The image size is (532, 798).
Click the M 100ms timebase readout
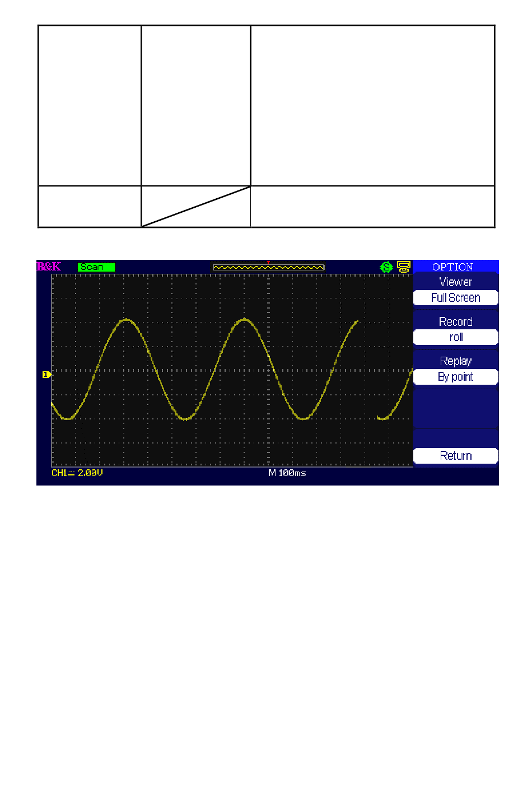(287, 473)
